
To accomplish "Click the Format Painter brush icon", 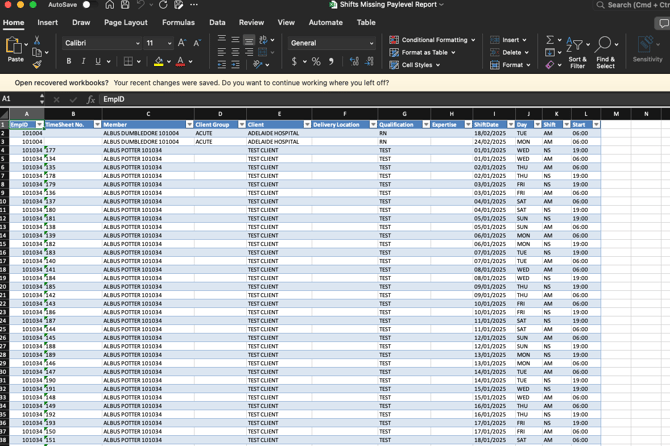I will pos(37,65).
